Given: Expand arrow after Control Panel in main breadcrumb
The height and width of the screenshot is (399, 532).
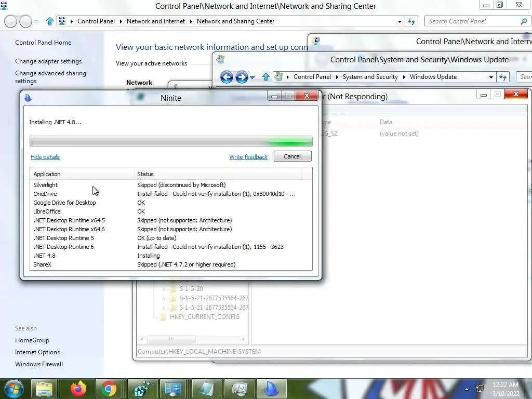Looking at the screenshot, I should click(121, 21).
